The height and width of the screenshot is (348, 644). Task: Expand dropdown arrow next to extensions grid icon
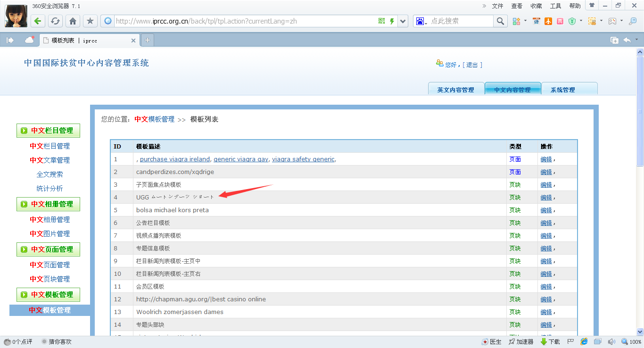[x=526, y=21]
